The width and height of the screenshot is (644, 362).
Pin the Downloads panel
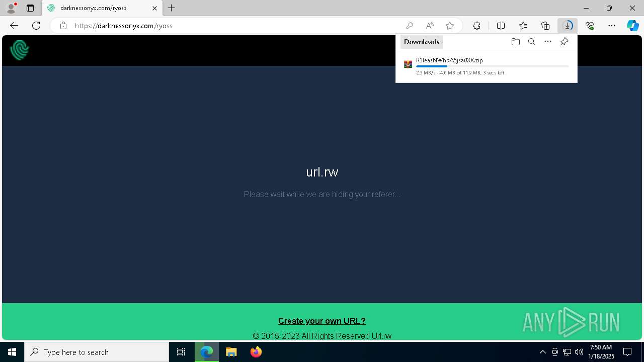564,42
